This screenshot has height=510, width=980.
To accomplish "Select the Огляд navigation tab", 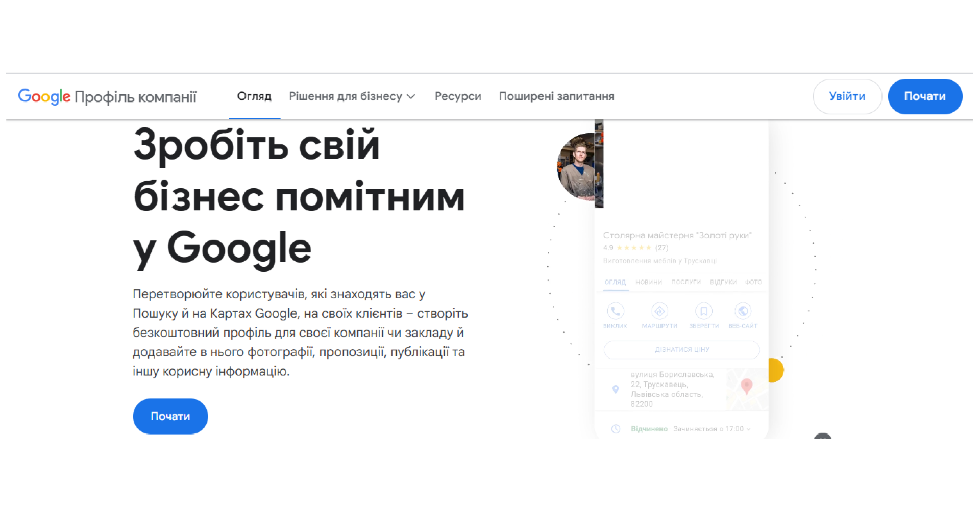I will [x=254, y=96].
